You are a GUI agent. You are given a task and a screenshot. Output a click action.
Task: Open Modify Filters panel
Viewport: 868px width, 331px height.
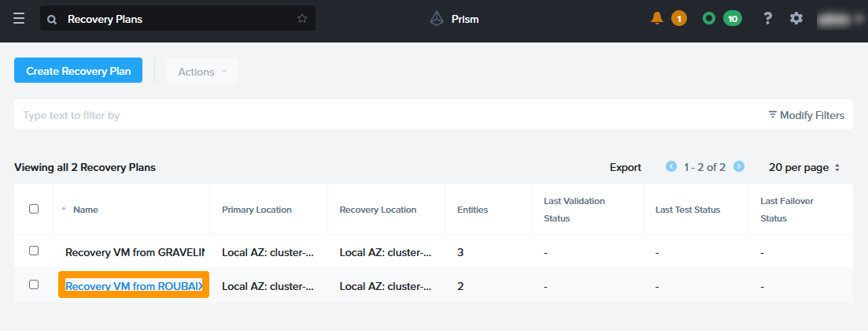[806, 115]
